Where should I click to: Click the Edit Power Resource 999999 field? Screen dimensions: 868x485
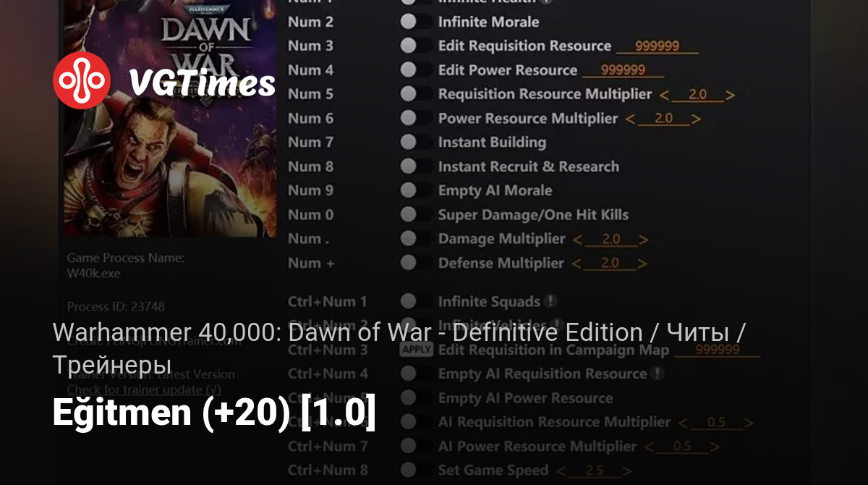pos(623,70)
